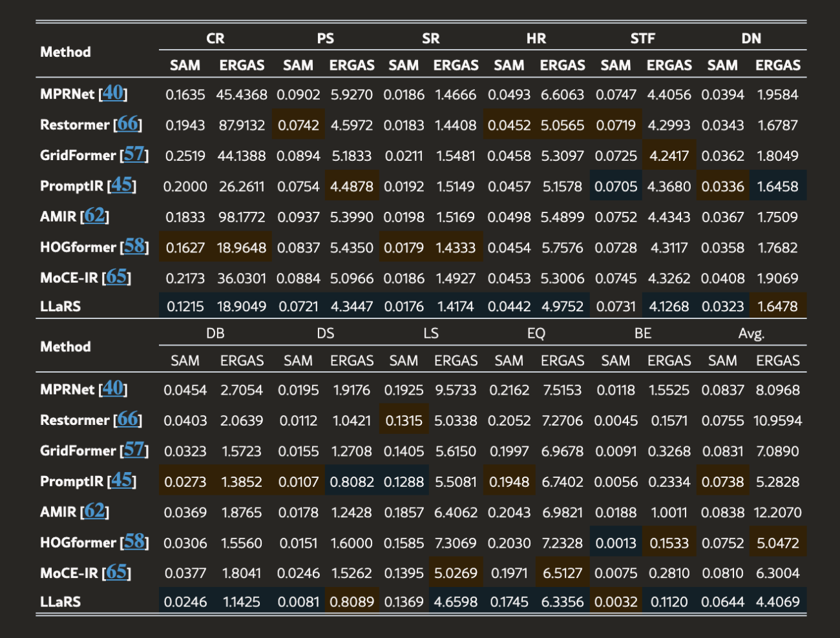Screen dimensions: 840x638
Task: Click Restormer reference 66 in bottom table
Action: 128,419
